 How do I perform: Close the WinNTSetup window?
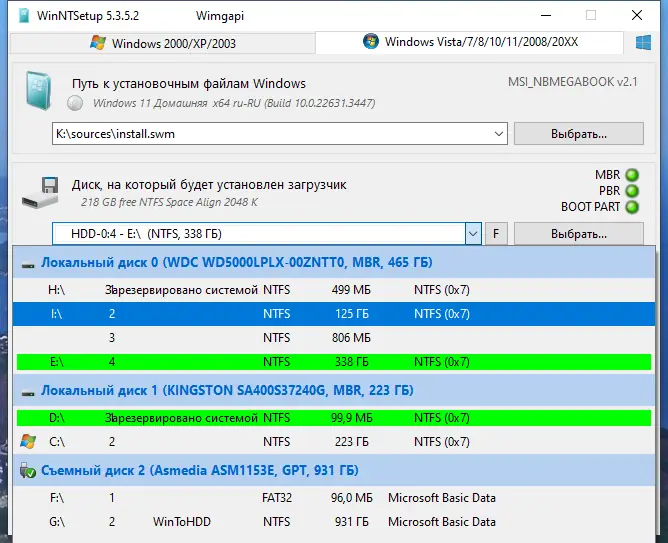637,15
